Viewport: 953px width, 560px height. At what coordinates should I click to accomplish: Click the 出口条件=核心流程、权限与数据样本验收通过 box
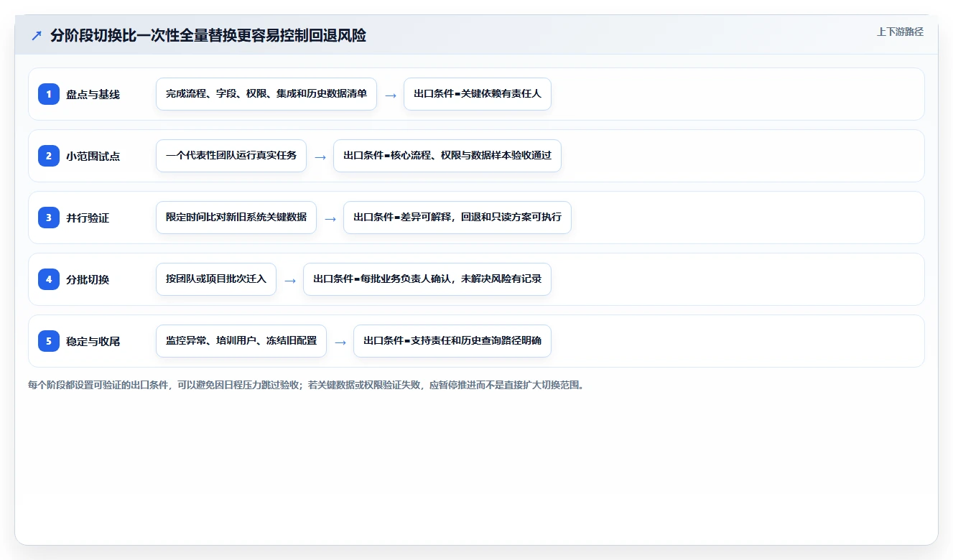tap(447, 156)
